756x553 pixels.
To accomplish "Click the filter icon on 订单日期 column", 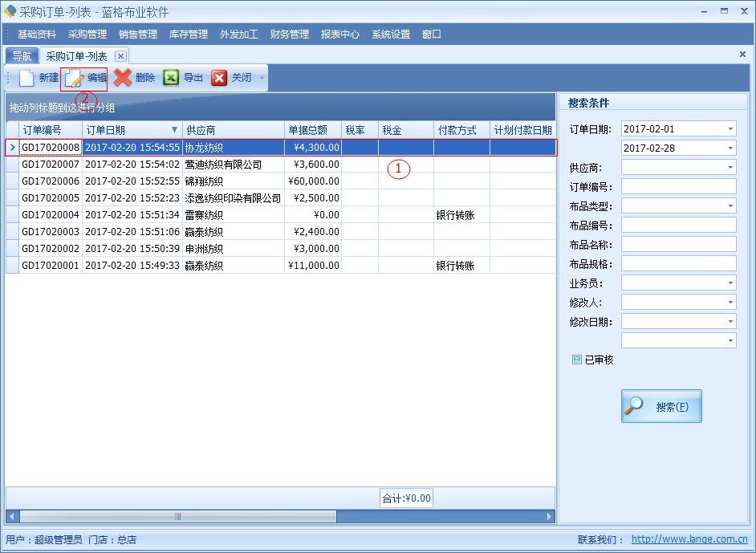I will [175, 130].
